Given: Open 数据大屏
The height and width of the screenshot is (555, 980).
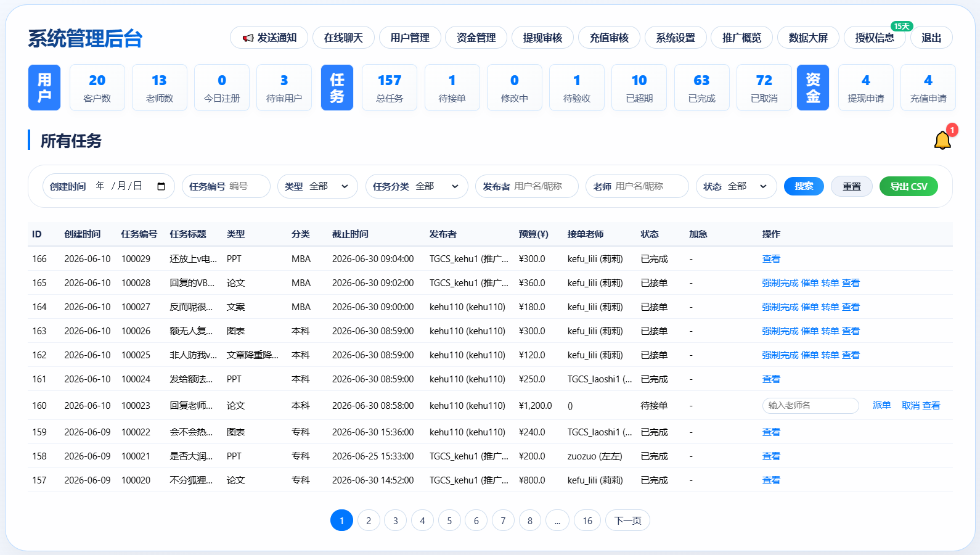Looking at the screenshot, I should coord(808,38).
